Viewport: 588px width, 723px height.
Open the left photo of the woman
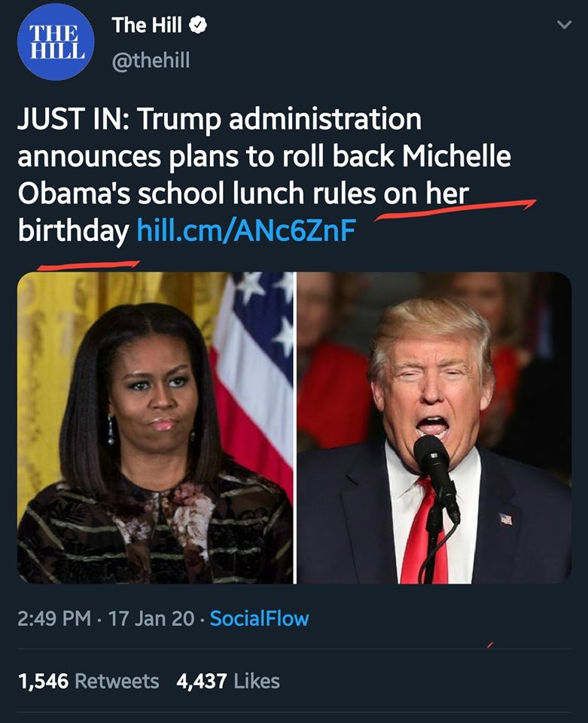(155, 427)
